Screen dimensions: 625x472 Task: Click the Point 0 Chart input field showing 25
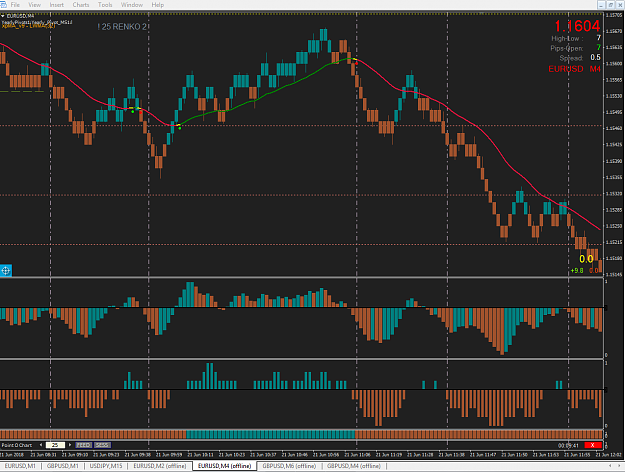point(55,445)
